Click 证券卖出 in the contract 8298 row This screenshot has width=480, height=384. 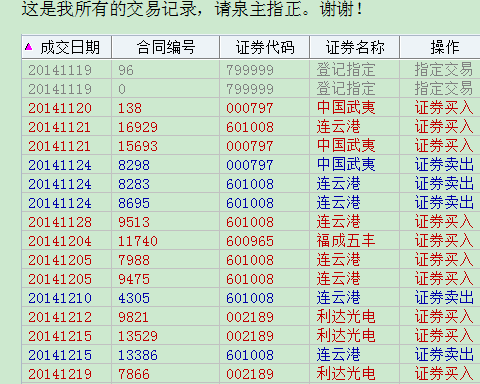tap(444, 164)
